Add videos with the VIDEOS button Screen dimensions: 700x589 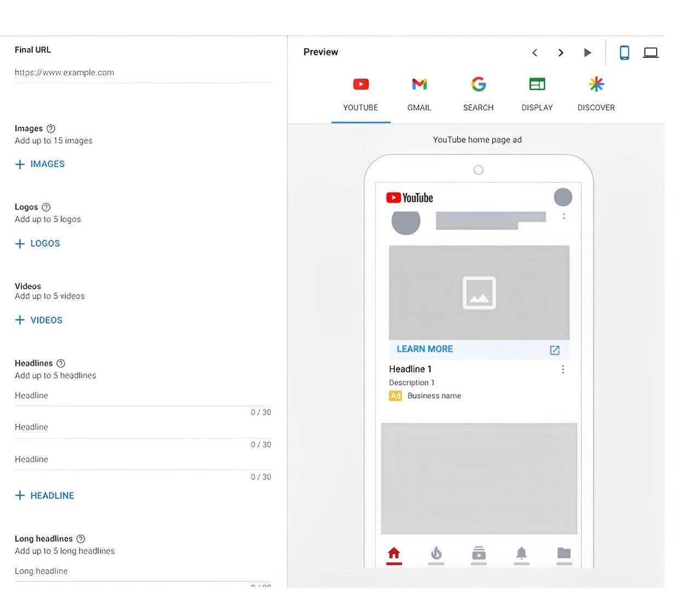[x=39, y=320]
